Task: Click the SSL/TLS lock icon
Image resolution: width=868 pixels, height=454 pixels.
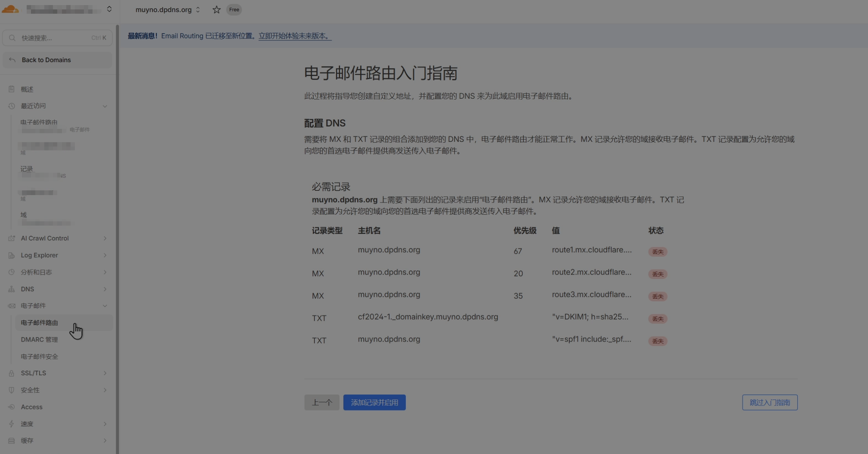Action: coord(11,373)
